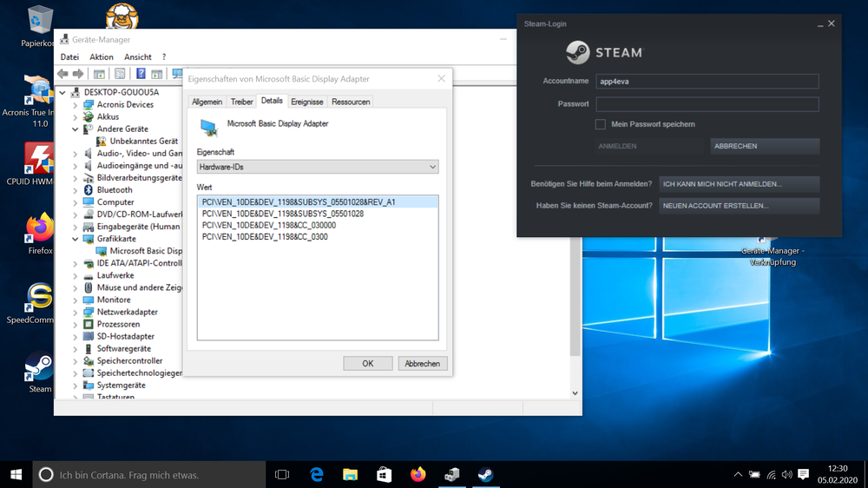
Task: Click the help icon in Geräte-Manager toolbar
Action: coord(141,74)
